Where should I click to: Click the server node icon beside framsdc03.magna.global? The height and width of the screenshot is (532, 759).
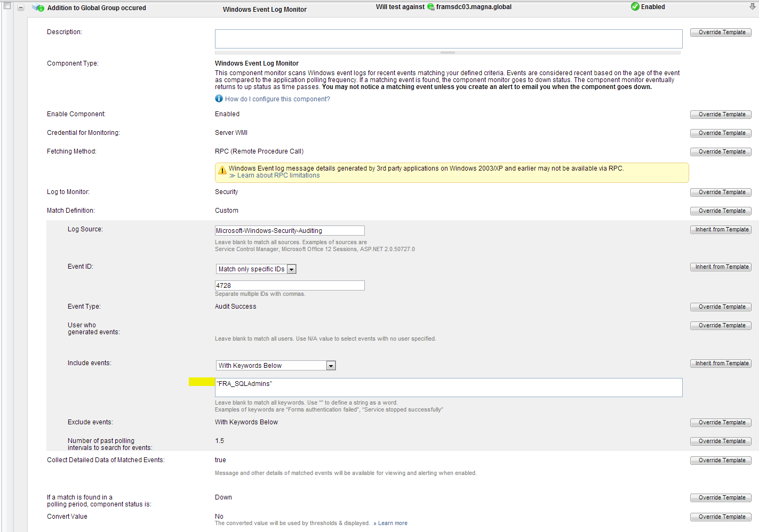click(430, 7)
